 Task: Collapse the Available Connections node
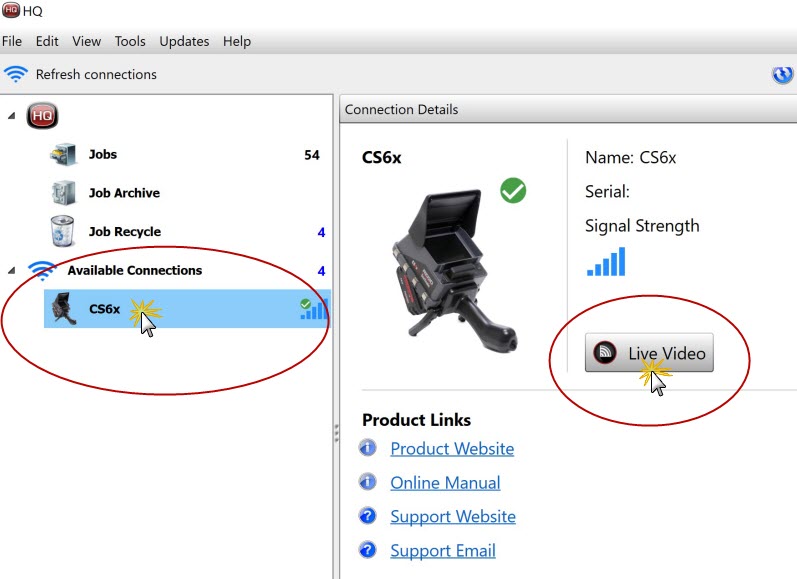click(11, 270)
